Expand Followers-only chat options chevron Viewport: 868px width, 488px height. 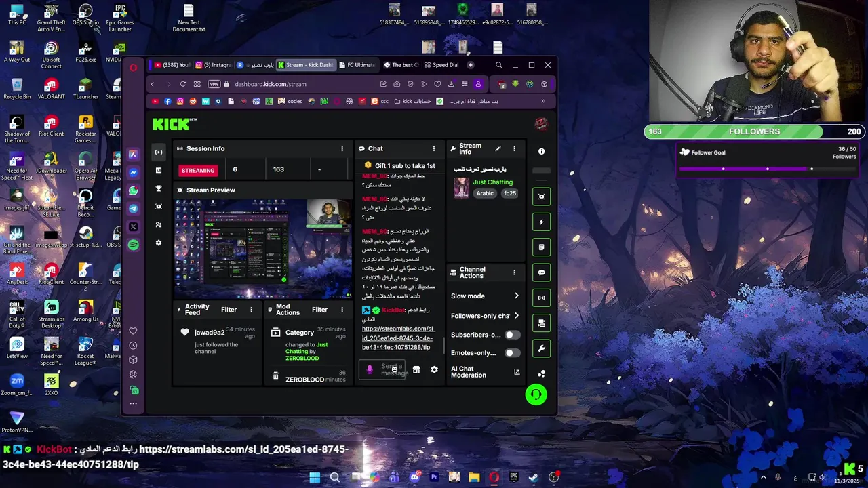pos(516,316)
